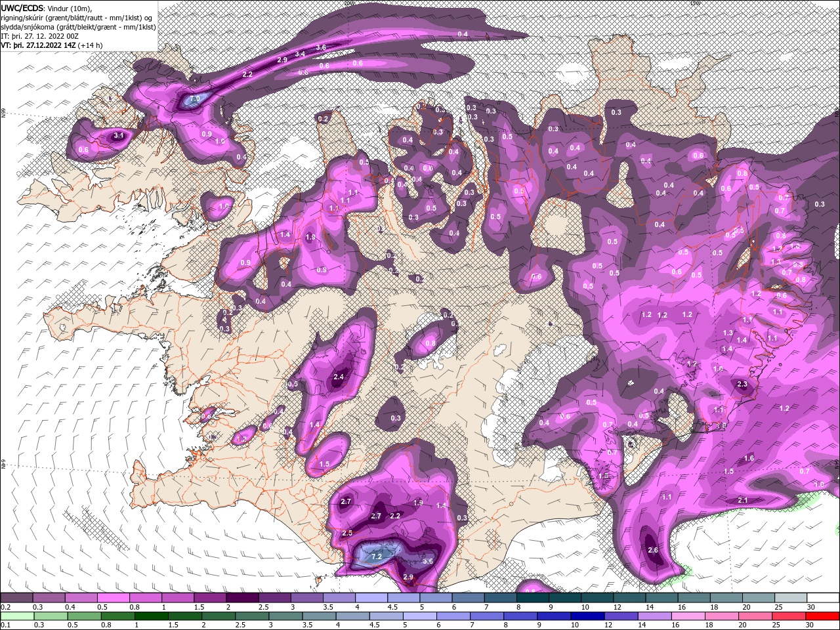Select the deep navy swatch between 10 and 12, lower legend

pyautogui.click(x=587, y=616)
